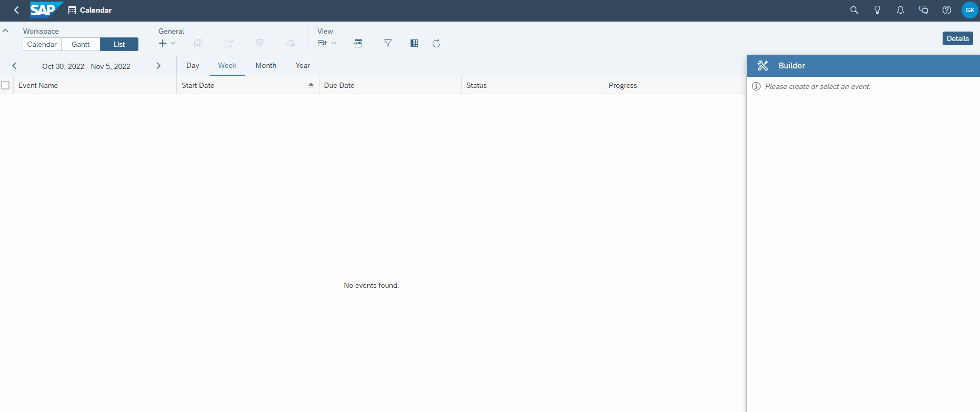This screenshot has height=412, width=980.
Task: Expand the plus create dropdown
Action: (x=167, y=43)
